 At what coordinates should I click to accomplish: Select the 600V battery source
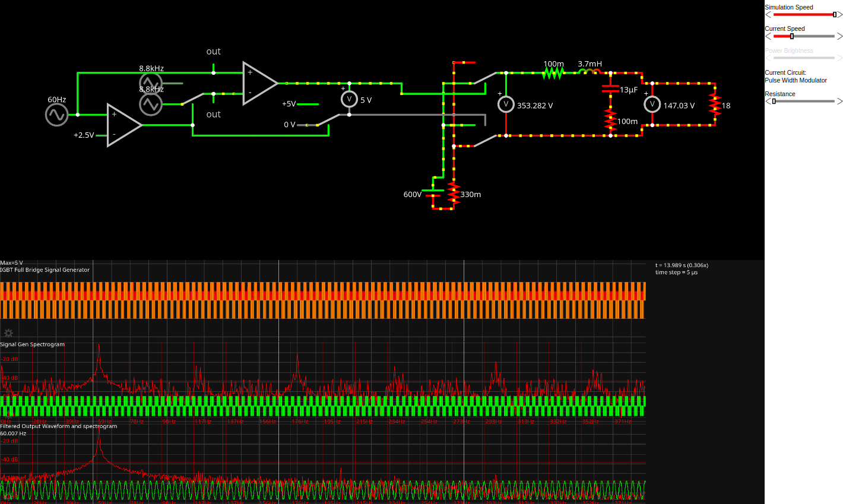(433, 193)
